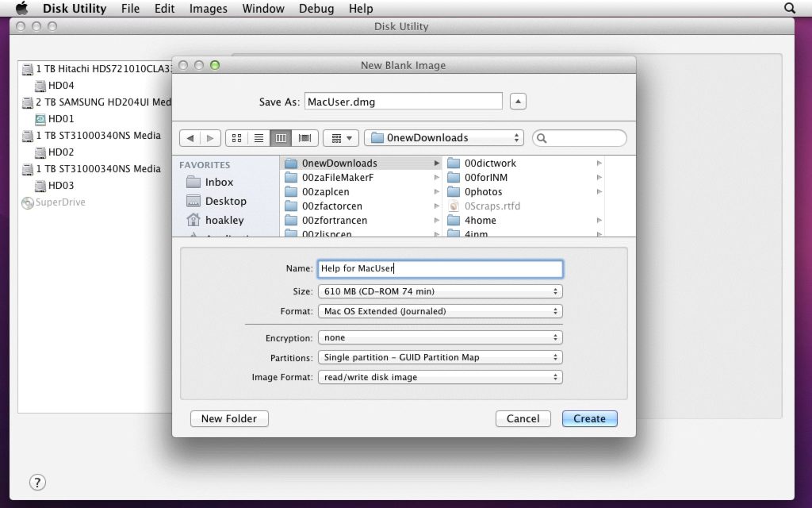Select HD03 volume in Disk Utility
This screenshot has width=812, height=508.
tap(55, 185)
